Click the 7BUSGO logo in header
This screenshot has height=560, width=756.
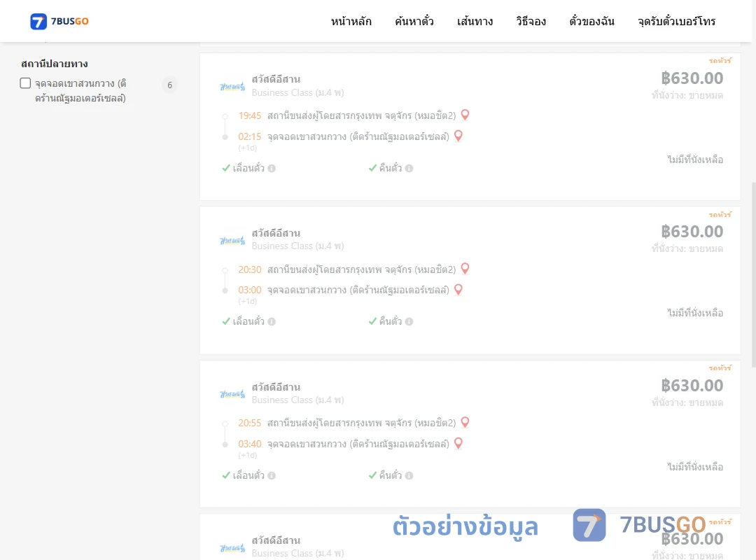(x=59, y=21)
